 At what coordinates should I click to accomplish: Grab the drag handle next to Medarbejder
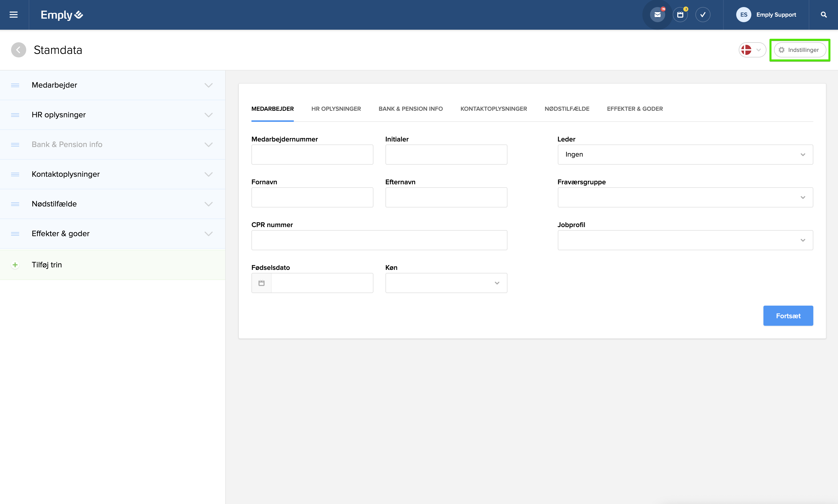click(x=15, y=85)
